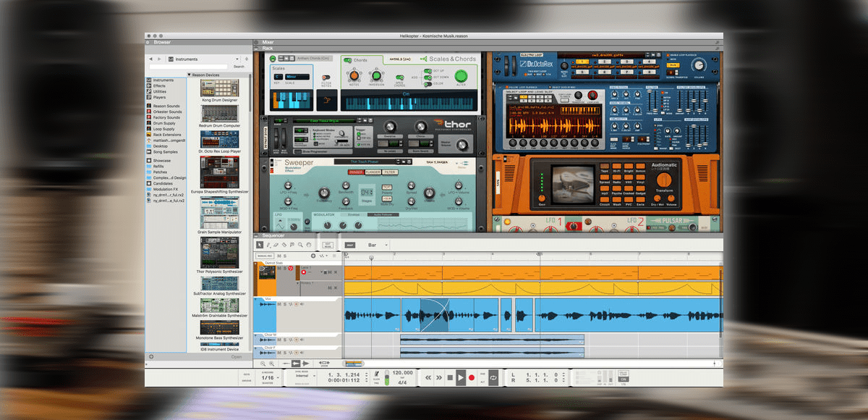This screenshot has height=420, width=868.
Task: Open the Showcase location in browser
Action: (159, 161)
